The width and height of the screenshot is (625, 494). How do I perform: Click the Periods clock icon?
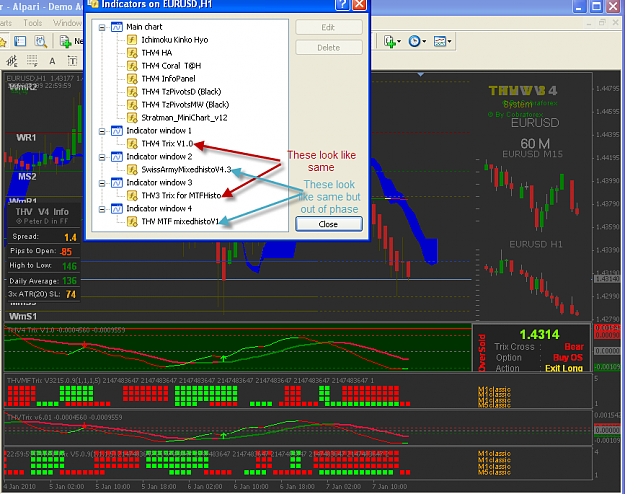coord(415,41)
